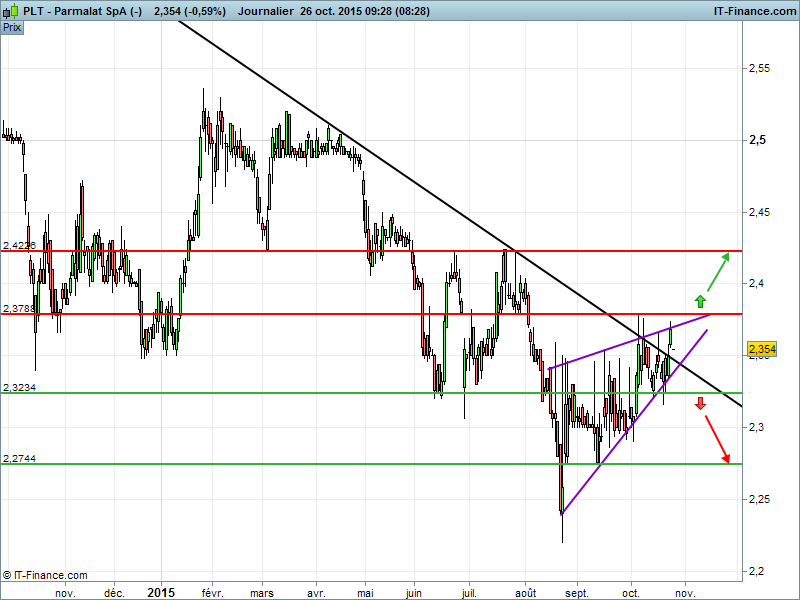The image size is (800, 600).
Task: Select the 2,354 (-0,59%) quote value
Action: 190,11
